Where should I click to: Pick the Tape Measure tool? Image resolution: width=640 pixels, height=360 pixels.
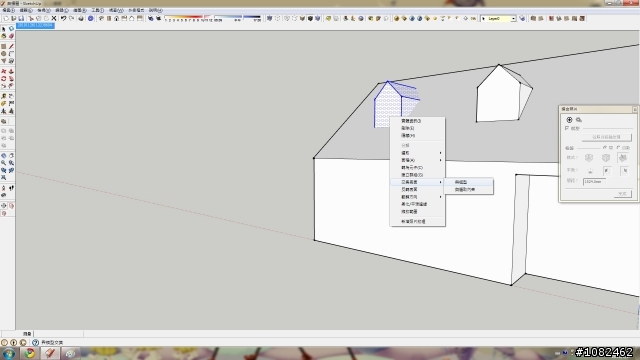tap(4, 96)
